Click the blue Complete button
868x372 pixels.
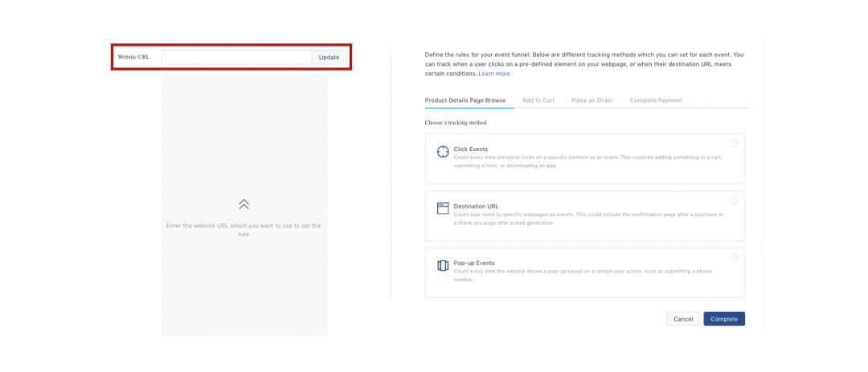point(724,319)
